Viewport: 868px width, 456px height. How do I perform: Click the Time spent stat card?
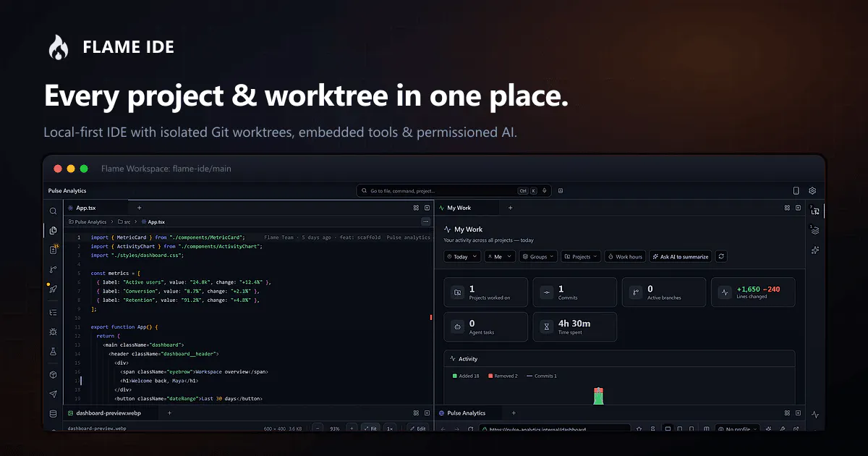[575, 327]
